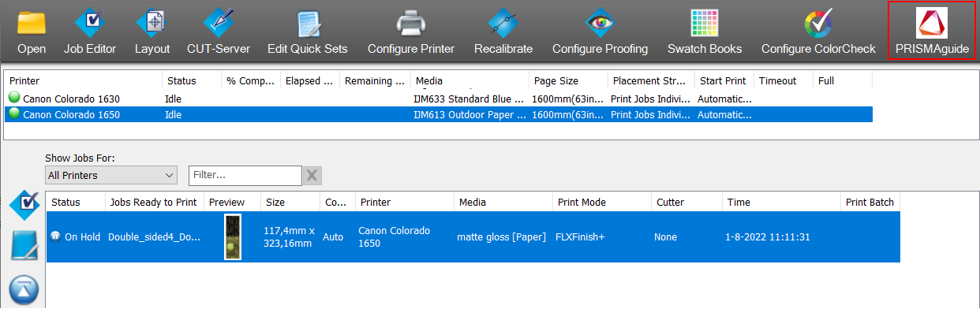
Task: Open CUT-Server from the toolbar
Action: 219,32
